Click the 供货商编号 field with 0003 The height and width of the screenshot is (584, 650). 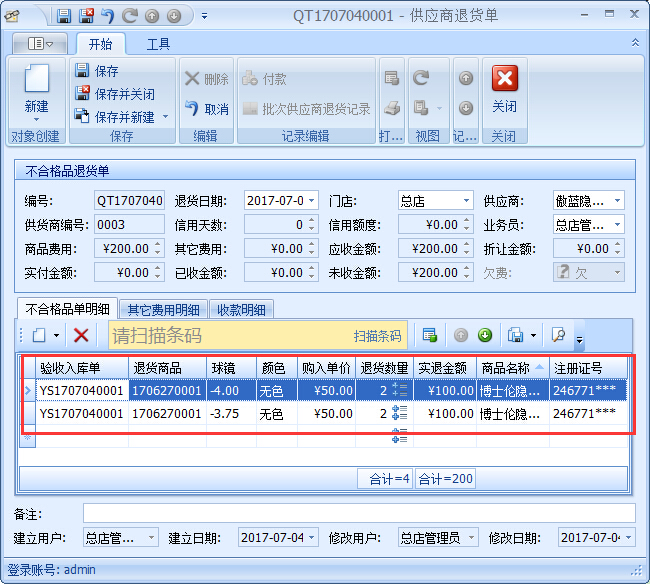(x=129, y=225)
